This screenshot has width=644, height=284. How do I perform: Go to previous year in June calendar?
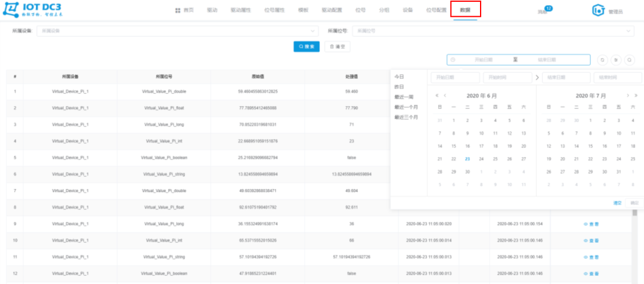tap(437, 96)
